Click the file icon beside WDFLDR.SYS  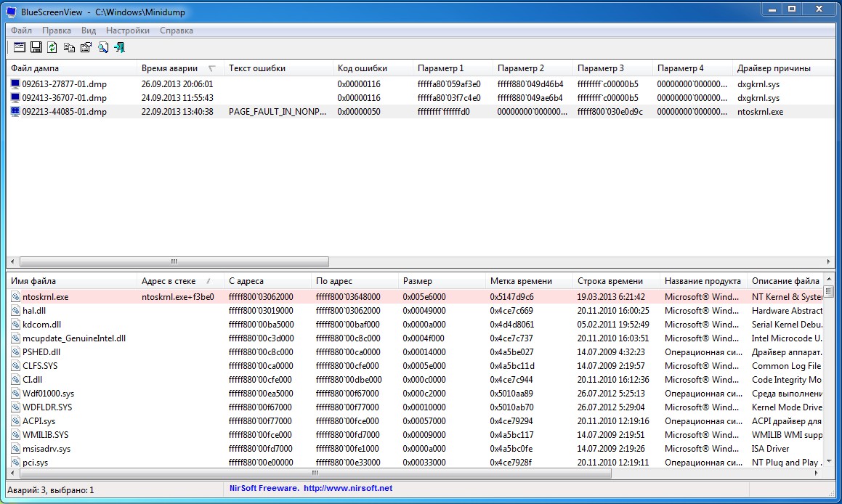(15, 407)
